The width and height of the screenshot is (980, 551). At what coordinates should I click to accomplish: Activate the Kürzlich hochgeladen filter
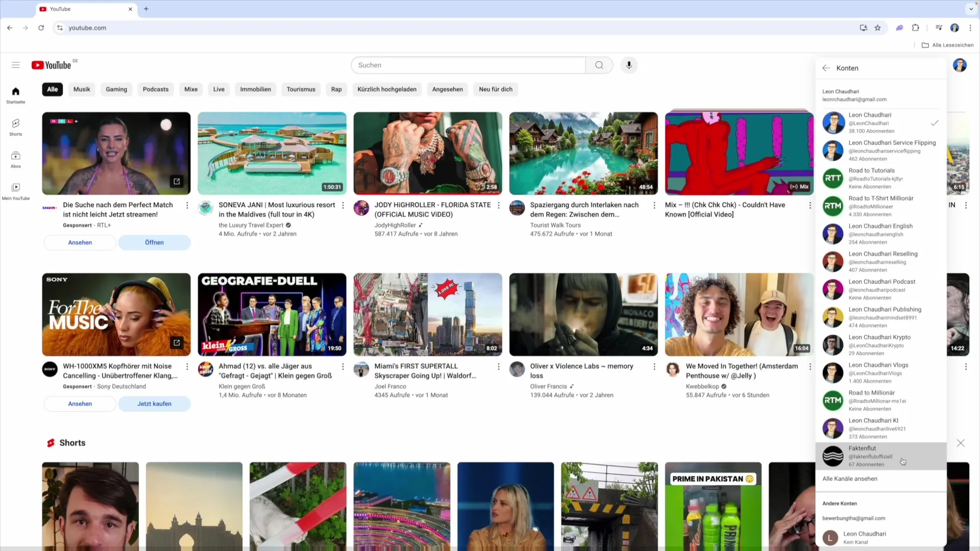pos(386,89)
